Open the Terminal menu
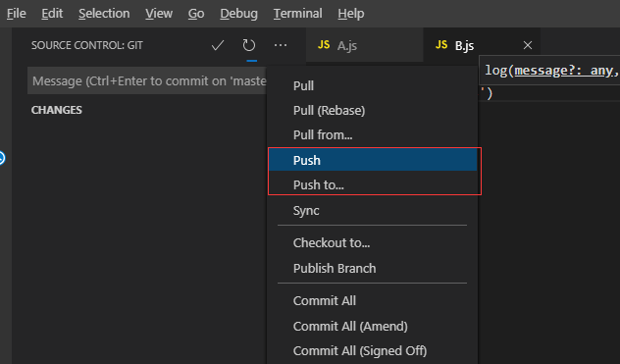The height and width of the screenshot is (364, 620). [298, 14]
